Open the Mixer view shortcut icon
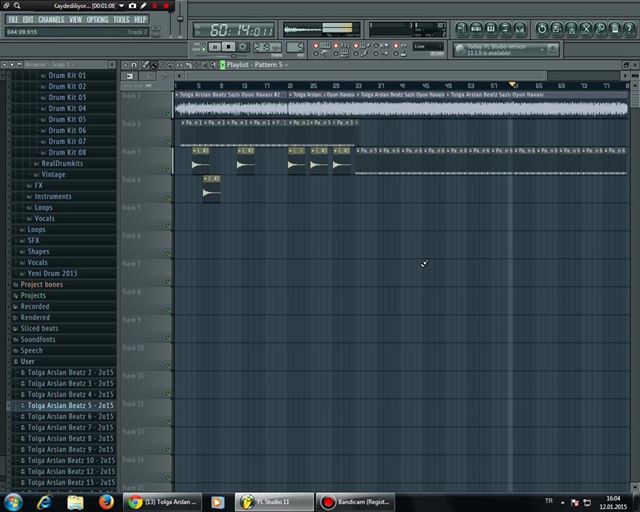This screenshot has height=512, width=640. tap(520, 29)
